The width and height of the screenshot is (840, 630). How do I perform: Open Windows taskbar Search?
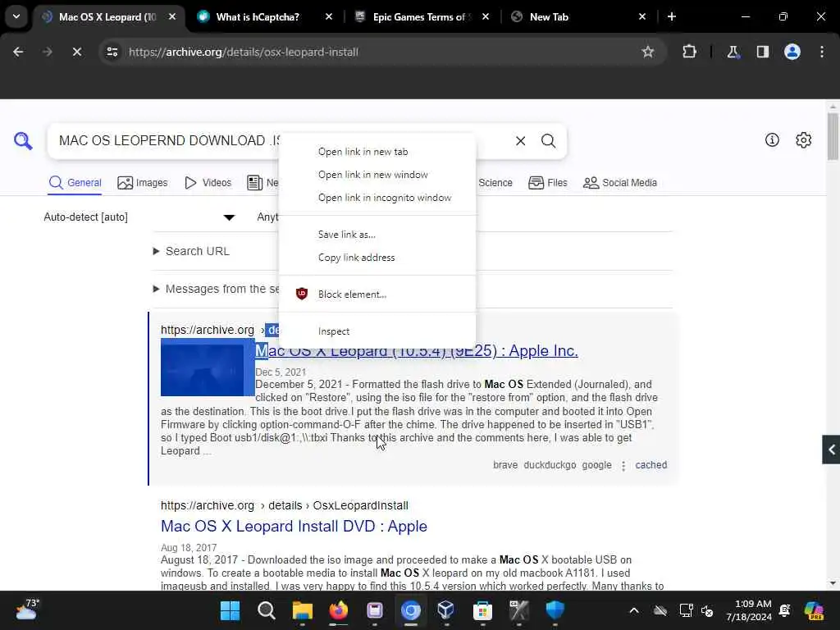[x=267, y=610]
